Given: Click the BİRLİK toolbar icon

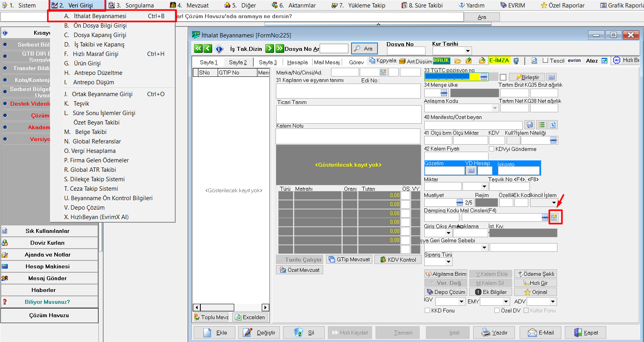Looking at the screenshot, I should coord(441,61).
